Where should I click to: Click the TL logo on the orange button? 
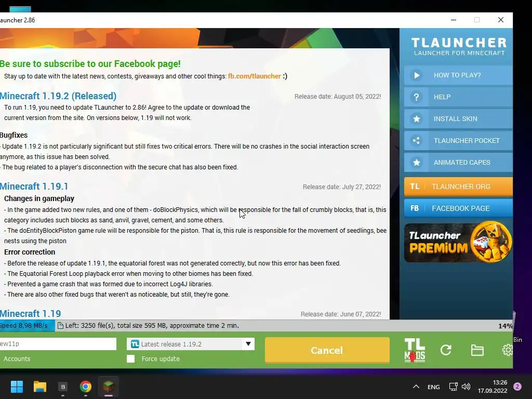click(415, 187)
